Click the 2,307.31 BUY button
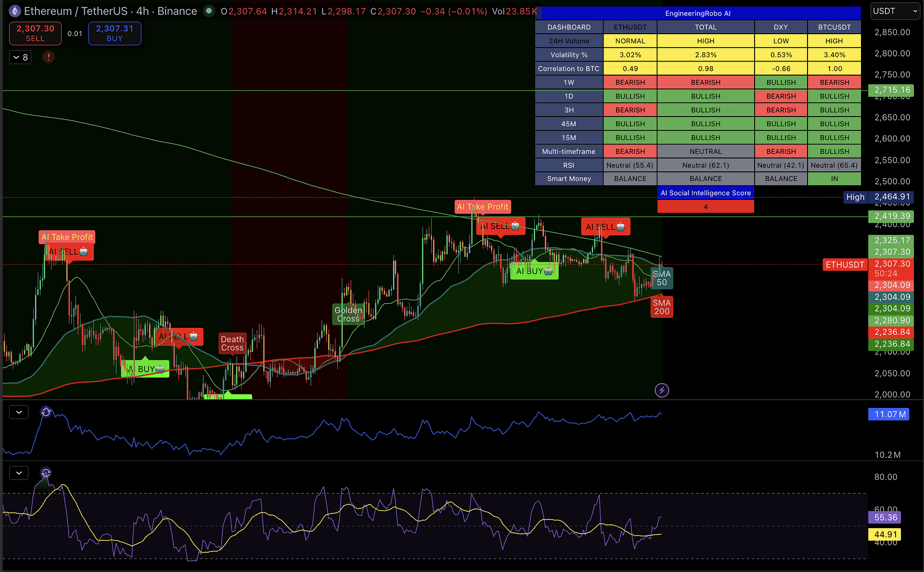 coord(115,33)
